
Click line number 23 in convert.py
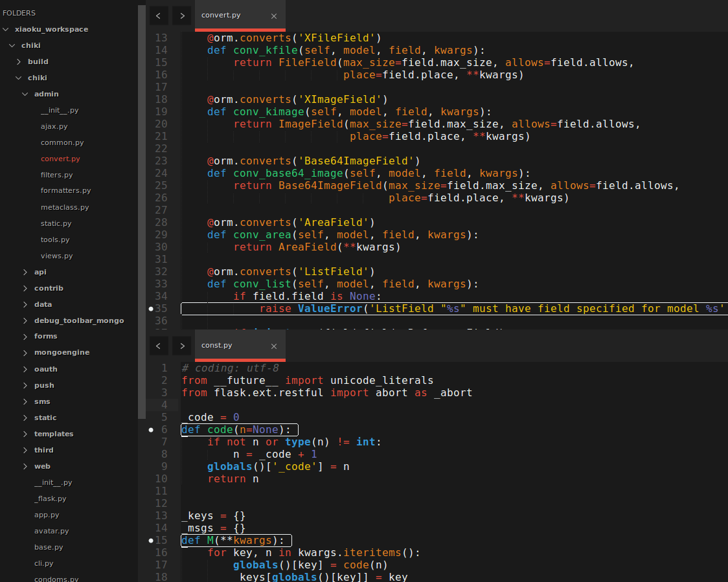161,161
